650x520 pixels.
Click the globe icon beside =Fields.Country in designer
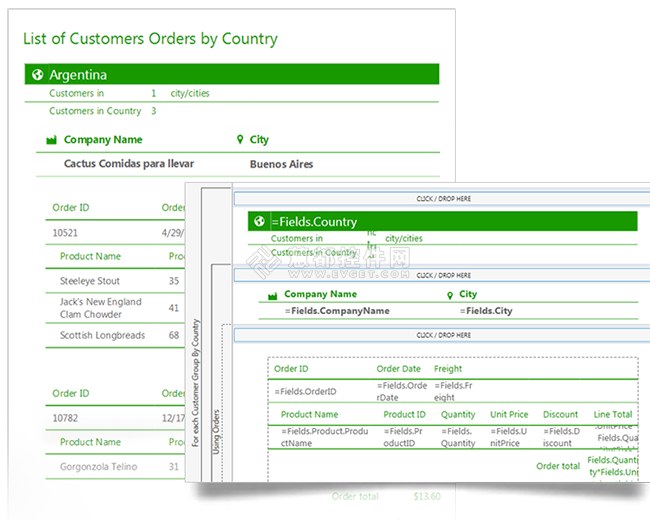[259, 221]
